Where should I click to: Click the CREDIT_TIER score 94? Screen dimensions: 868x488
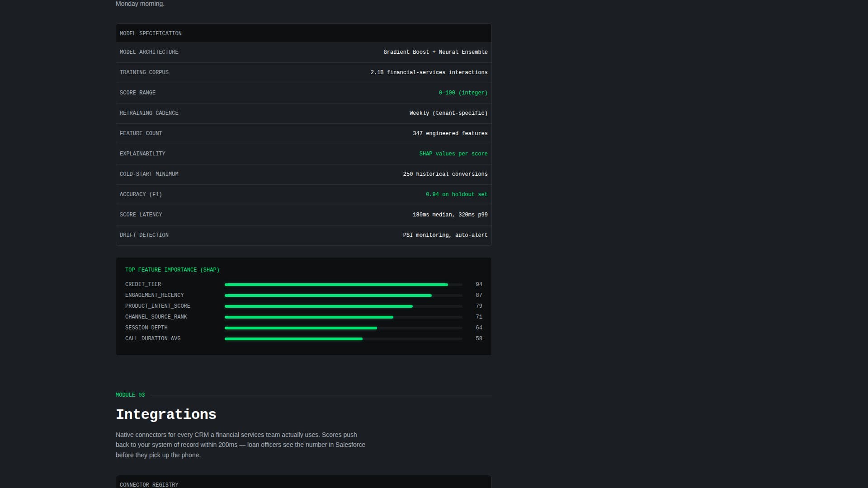point(479,284)
